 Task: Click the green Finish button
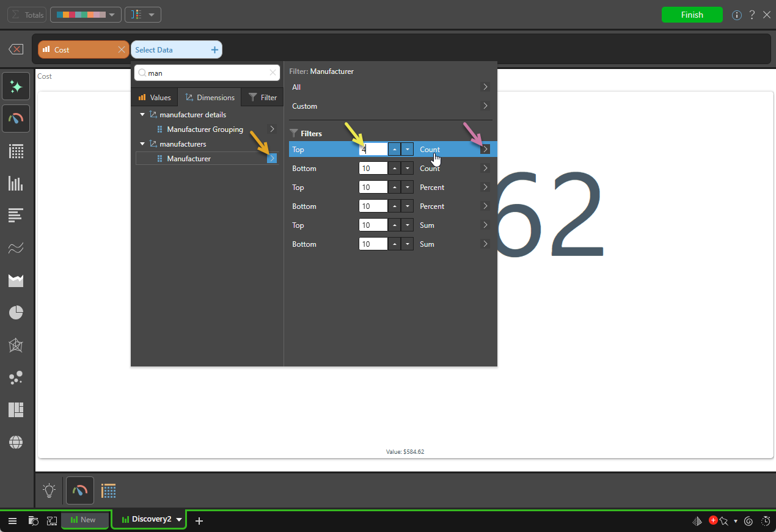pos(692,15)
